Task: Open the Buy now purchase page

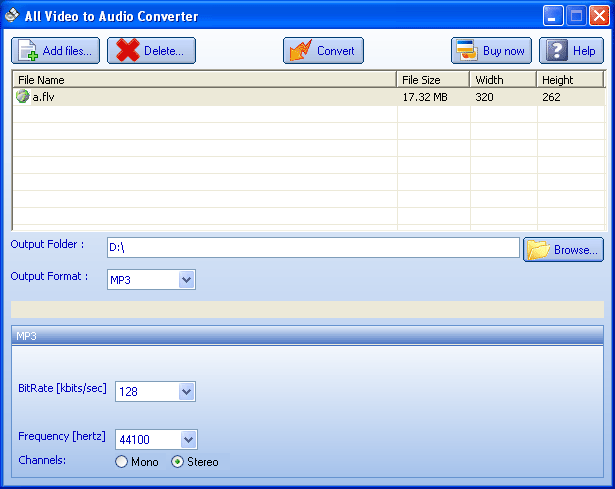Action: point(491,51)
